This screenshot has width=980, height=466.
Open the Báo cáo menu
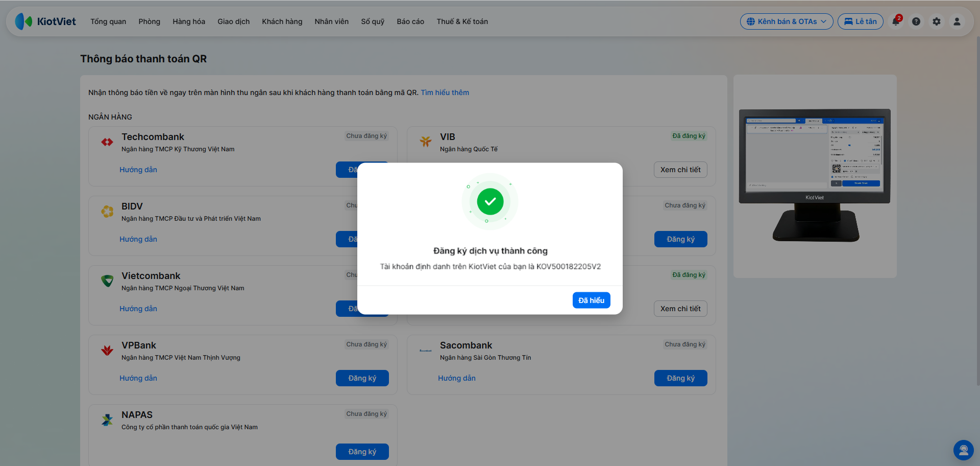pyautogui.click(x=410, y=21)
